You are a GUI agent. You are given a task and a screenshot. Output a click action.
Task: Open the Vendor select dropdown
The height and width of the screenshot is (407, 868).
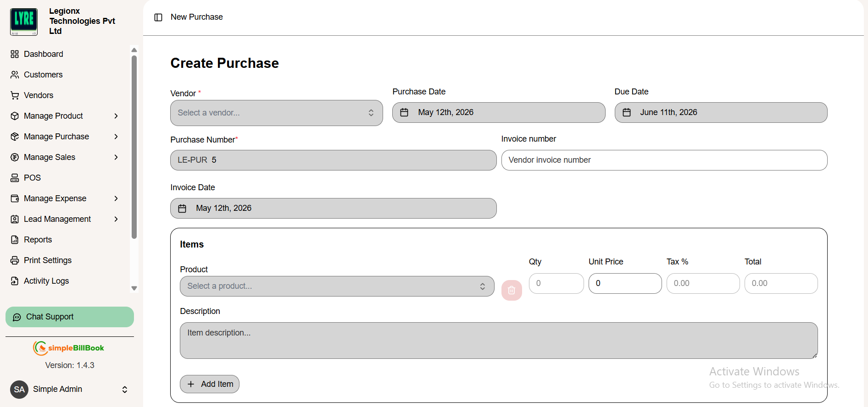pyautogui.click(x=277, y=113)
